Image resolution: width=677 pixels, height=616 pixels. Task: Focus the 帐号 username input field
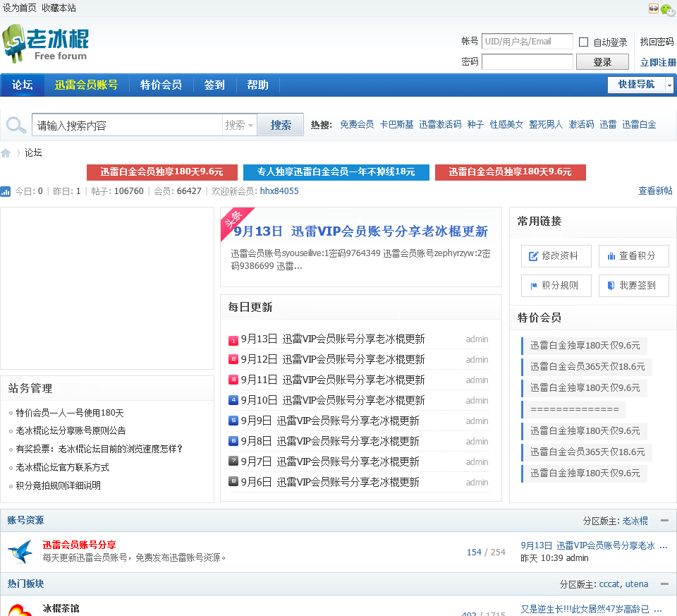click(527, 42)
